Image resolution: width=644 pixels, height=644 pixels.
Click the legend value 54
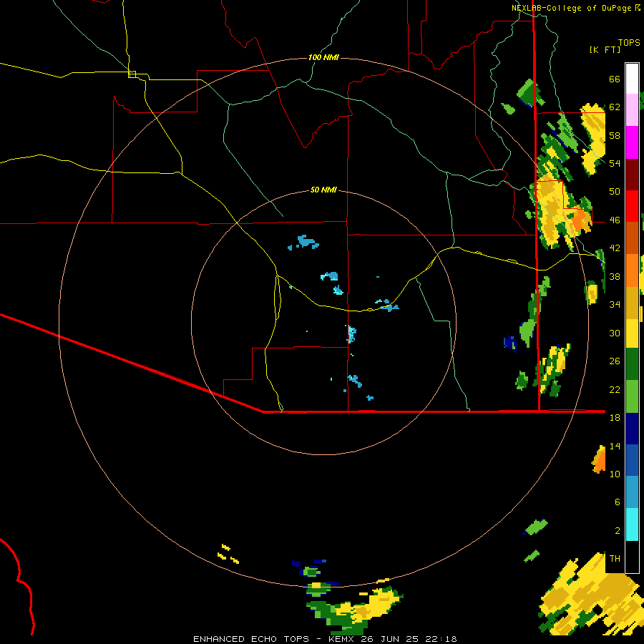(615, 163)
